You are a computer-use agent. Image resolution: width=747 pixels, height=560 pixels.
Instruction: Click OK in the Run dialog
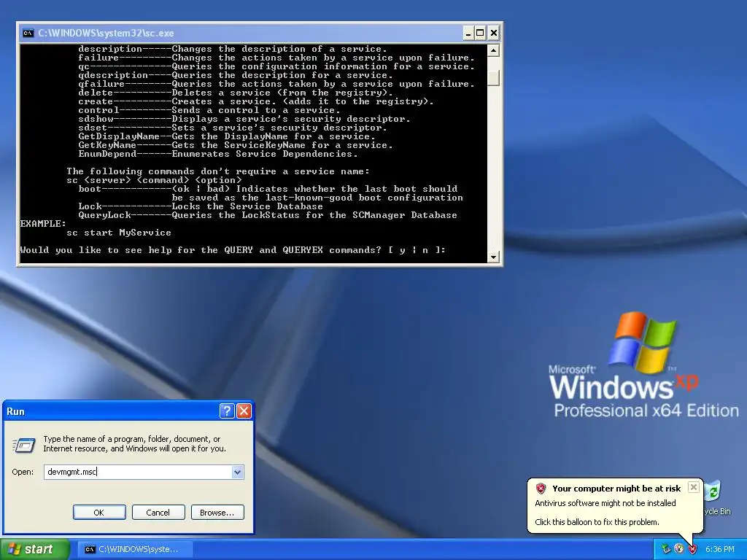click(99, 513)
